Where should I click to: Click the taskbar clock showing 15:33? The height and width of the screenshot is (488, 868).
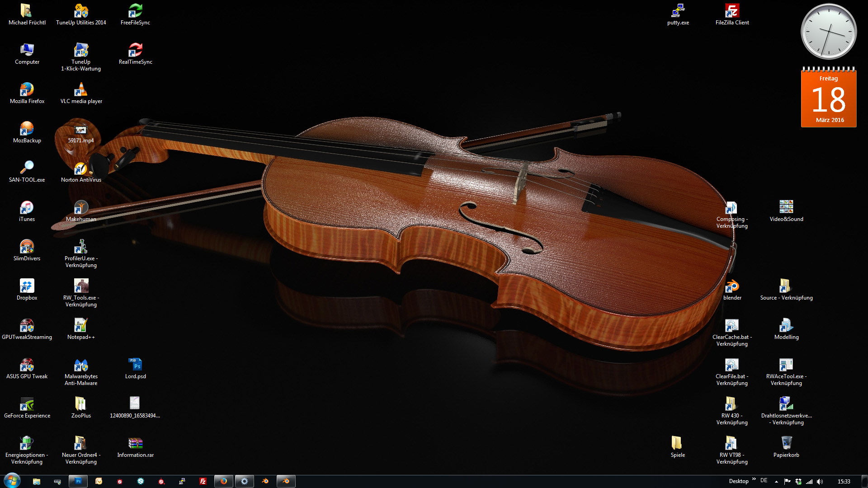point(844,482)
